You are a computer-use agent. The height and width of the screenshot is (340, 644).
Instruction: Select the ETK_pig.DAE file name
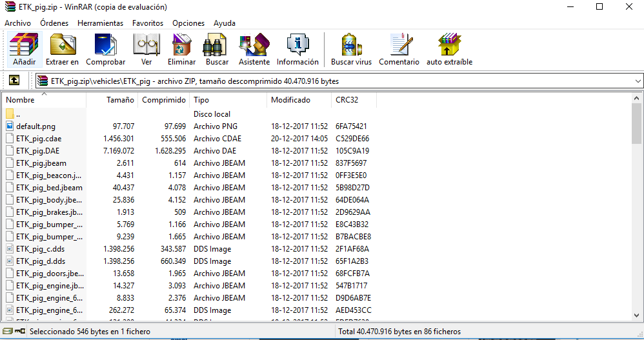38,151
